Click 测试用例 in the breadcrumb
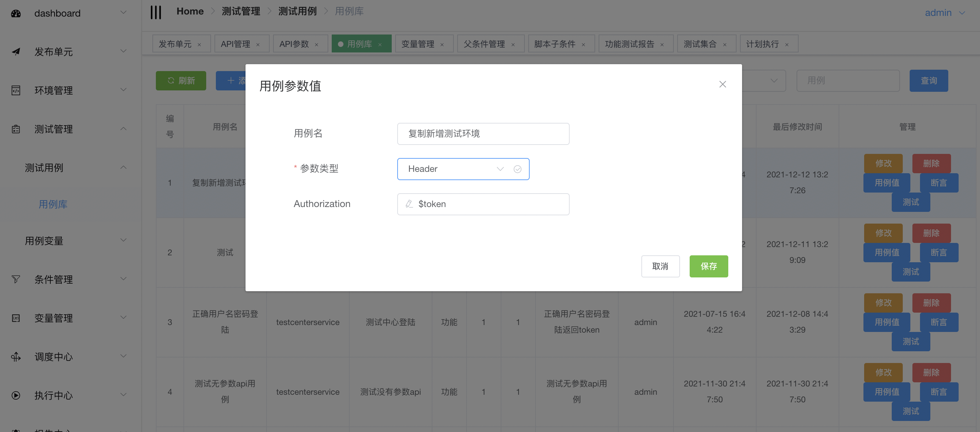This screenshot has width=980, height=432. pos(297,11)
